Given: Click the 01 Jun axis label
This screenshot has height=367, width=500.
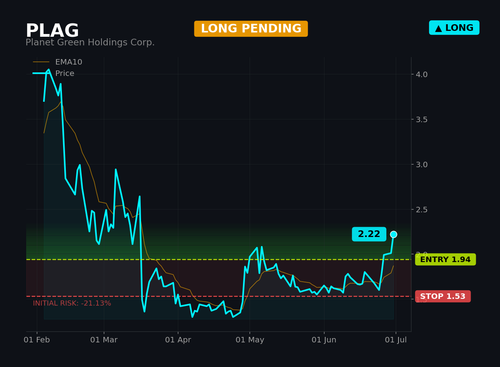Looking at the screenshot, I should [x=324, y=340].
